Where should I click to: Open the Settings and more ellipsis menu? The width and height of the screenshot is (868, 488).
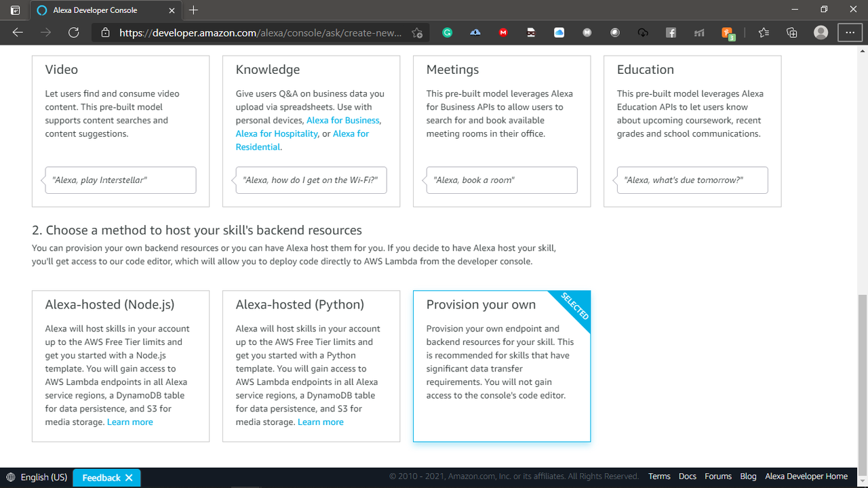point(850,32)
